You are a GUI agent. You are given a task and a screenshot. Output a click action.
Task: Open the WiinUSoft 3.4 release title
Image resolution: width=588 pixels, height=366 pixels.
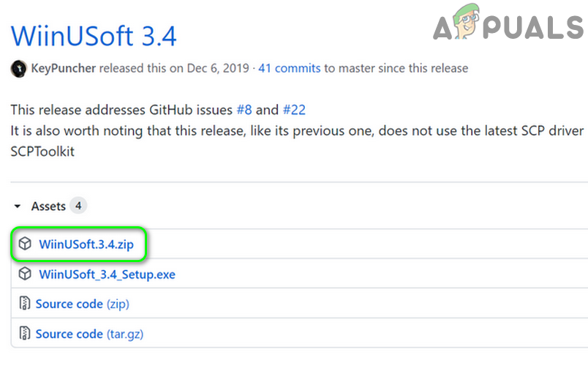94,34
